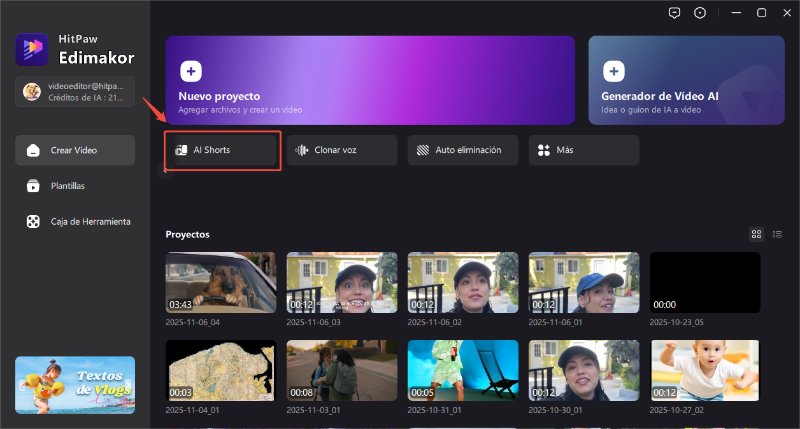Viewport: 800px width, 429px height.
Task: Click the Proyectos heading
Action: coord(187,235)
